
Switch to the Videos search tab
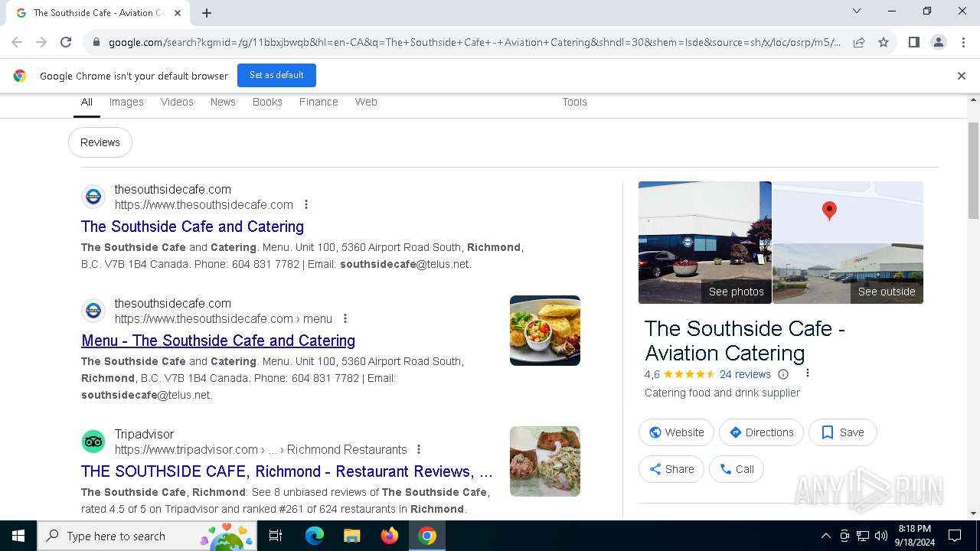coord(177,102)
